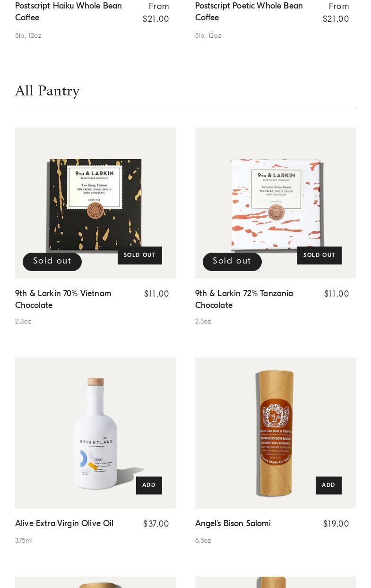View the Brightland olive oil bottle photo

coord(95,433)
